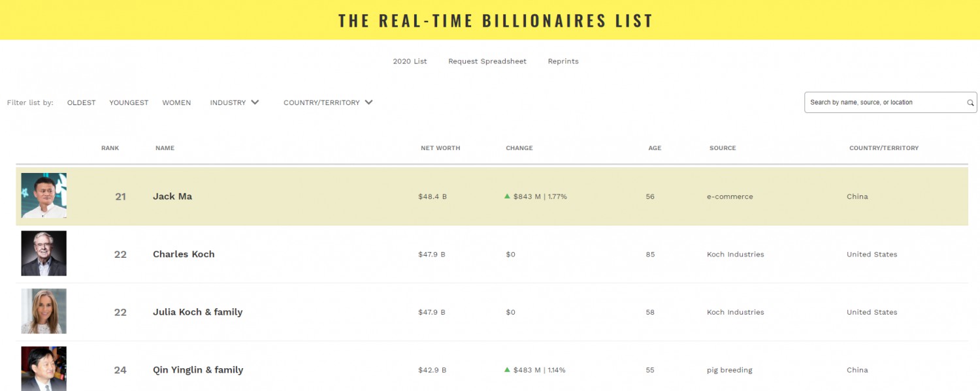Select Julia Koch's photo thumbnail
This screenshot has height=391, width=980.
44,311
